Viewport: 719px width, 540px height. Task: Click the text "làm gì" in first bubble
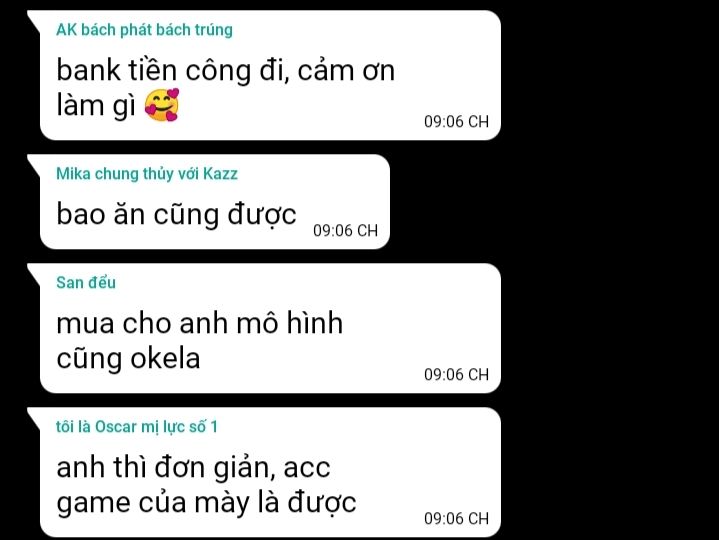[96, 106]
